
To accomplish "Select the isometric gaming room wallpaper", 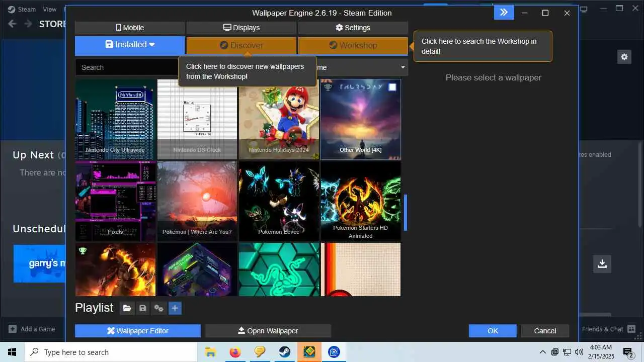I will [197, 269].
